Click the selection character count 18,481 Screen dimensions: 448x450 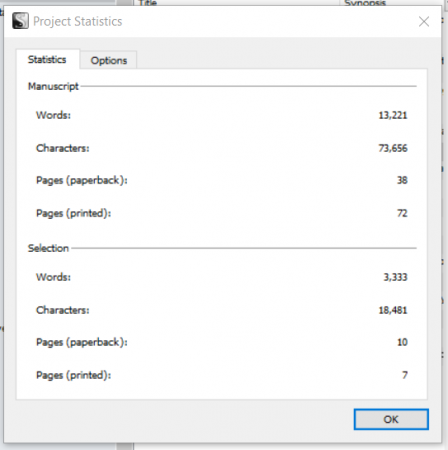(393, 310)
